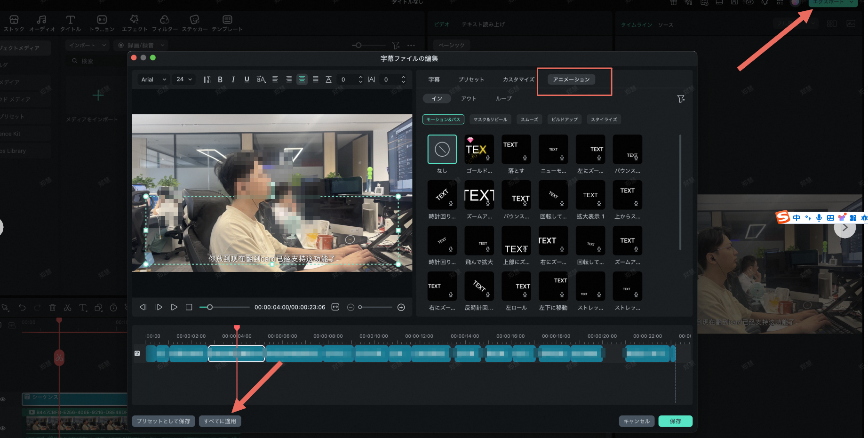Viewport: 868px width, 438px height.
Task: Save changes with the 保存 button
Action: pyautogui.click(x=675, y=421)
